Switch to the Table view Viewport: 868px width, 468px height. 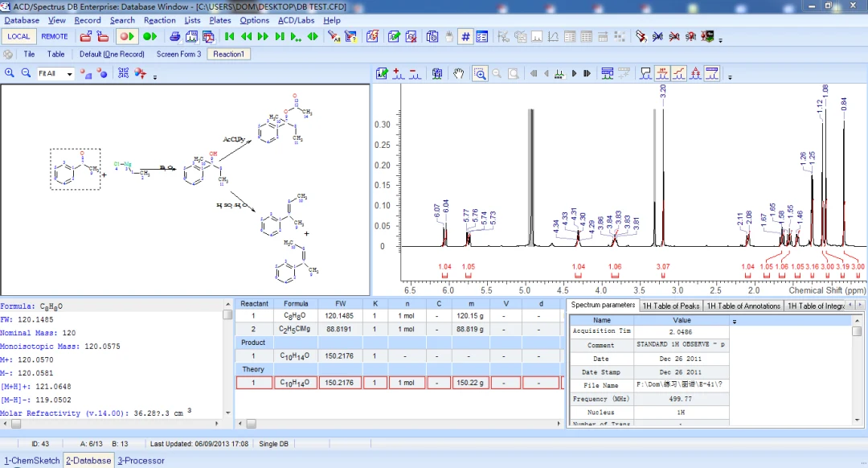coord(55,54)
